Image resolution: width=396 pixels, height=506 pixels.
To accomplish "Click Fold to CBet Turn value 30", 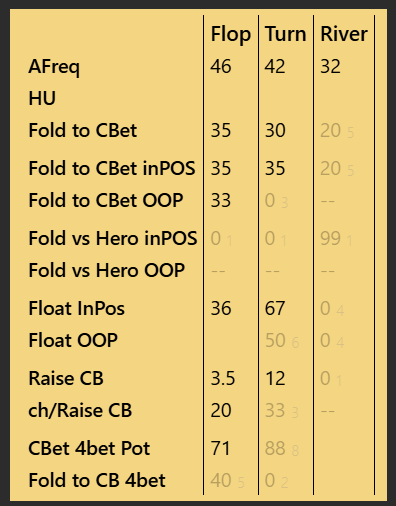I will tap(275, 130).
